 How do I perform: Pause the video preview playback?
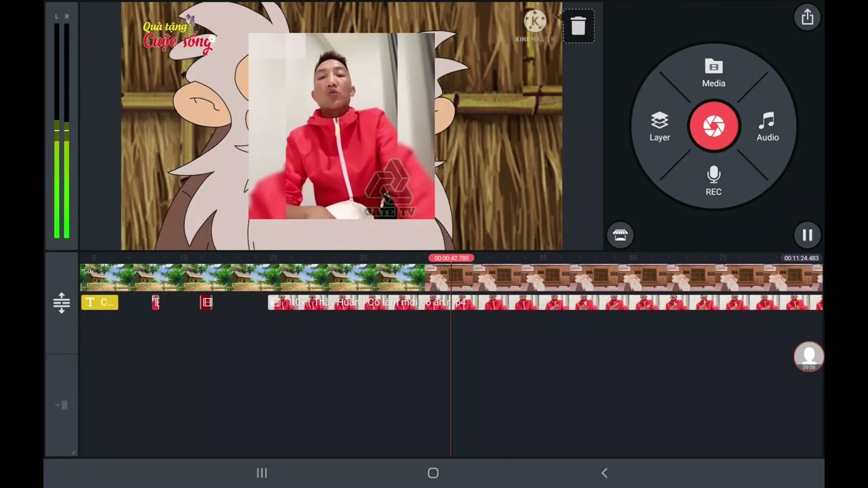coord(807,235)
